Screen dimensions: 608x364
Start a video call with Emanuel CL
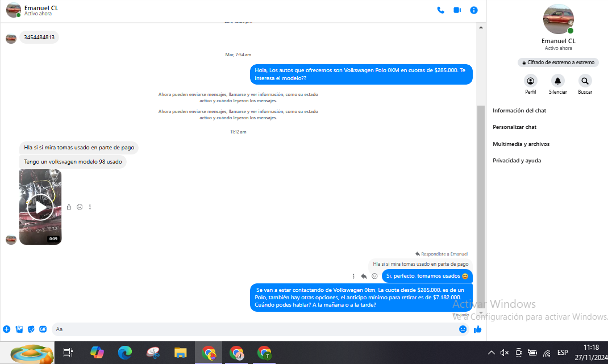pos(457,10)
